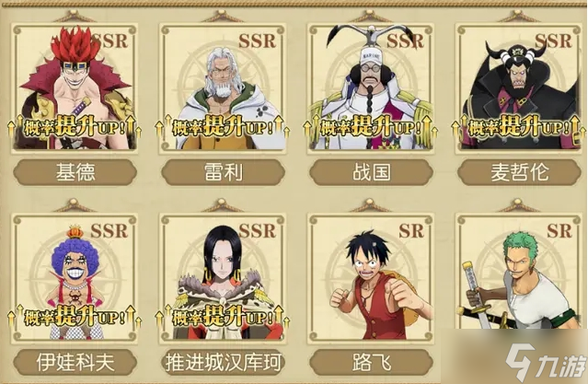Click the SR badge on Luffy's card

pyautogui.click(x=411, y=231)
